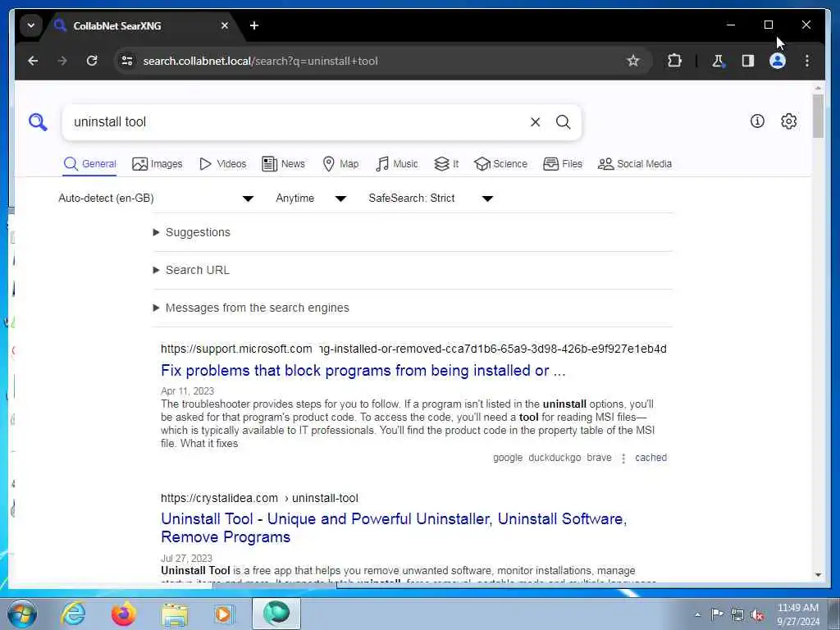This screenshot has width=840, height=630.
Task: Switch to the Social Media category
Action: (635, 164)
